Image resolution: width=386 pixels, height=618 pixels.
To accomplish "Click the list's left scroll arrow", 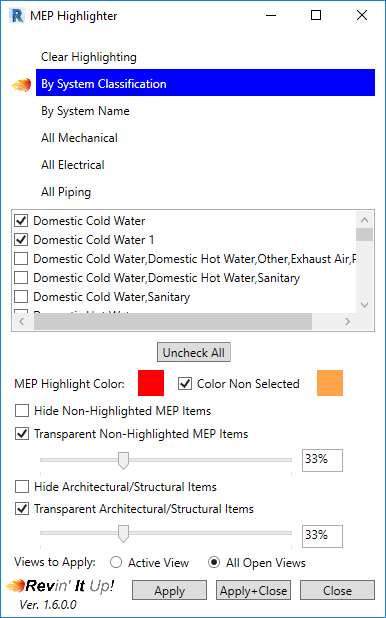I will tap(22, 322).
